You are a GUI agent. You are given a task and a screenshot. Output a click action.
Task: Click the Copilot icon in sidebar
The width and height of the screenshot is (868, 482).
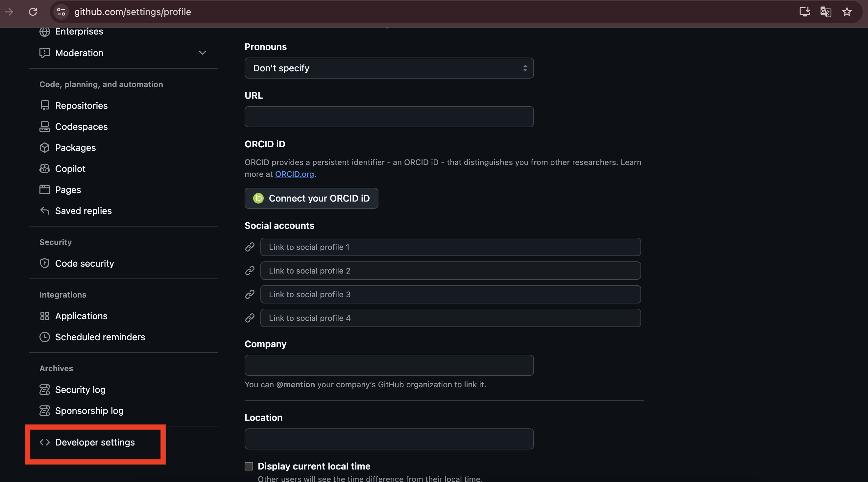(44, 169)
